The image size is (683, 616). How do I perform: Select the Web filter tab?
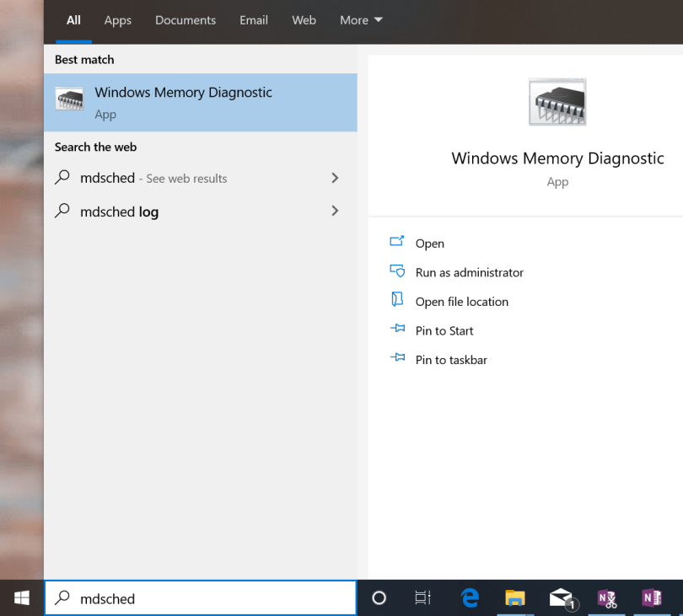304,20
